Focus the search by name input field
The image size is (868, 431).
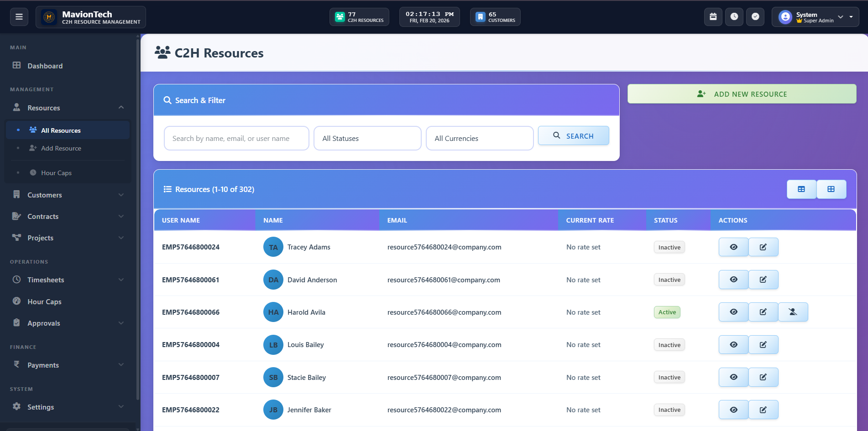[236, 138]
